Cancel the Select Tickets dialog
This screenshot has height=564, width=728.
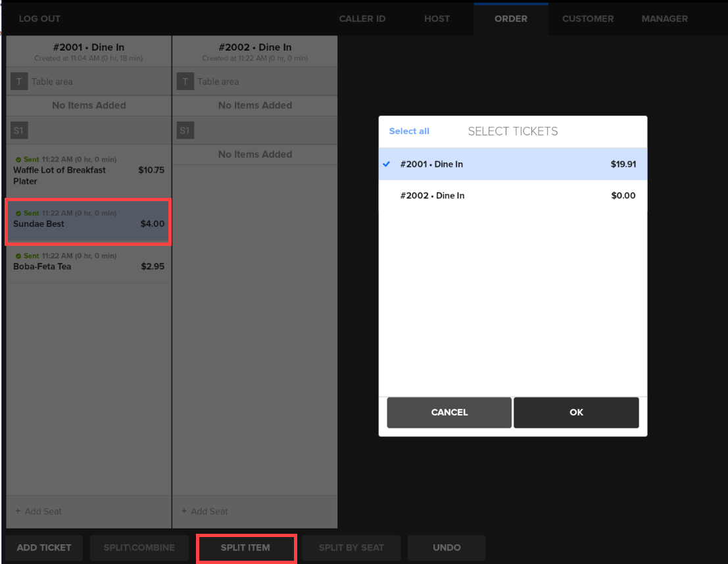click(x=449, y=412)
